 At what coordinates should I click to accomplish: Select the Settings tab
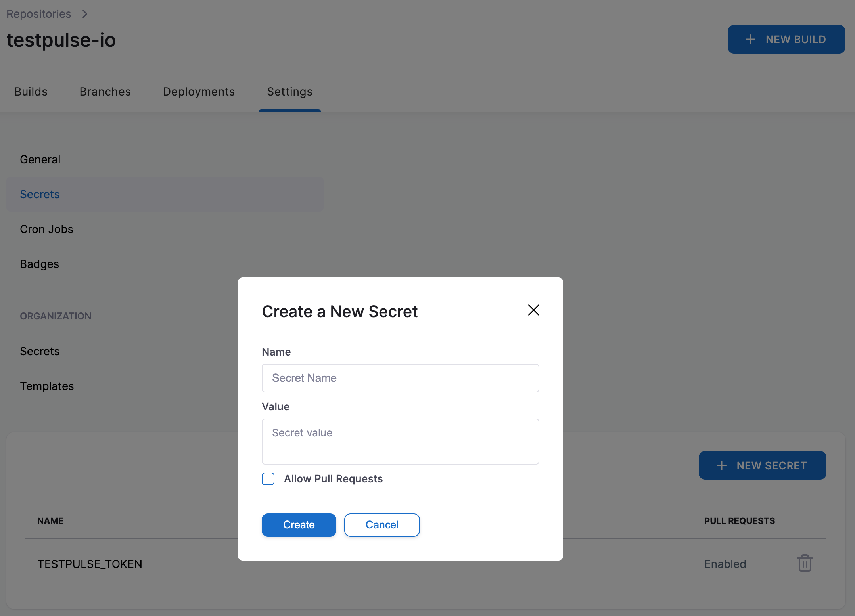click(289, 92)
